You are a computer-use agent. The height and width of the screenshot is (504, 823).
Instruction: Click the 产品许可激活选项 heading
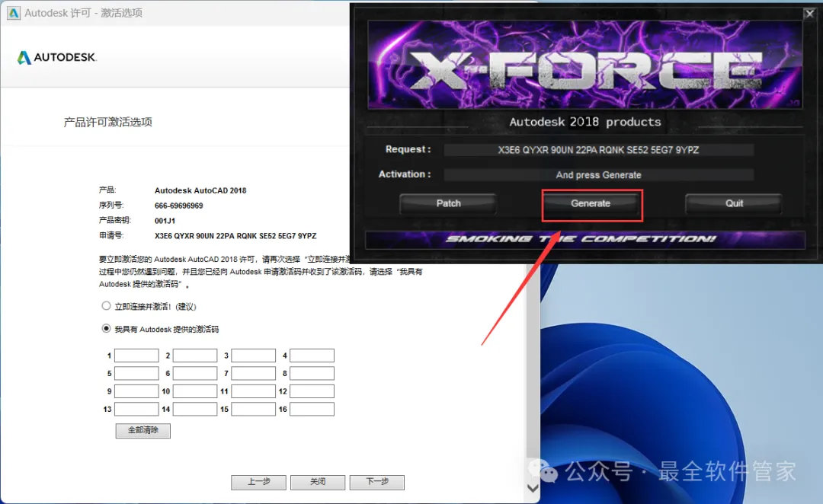pos(107,123)
